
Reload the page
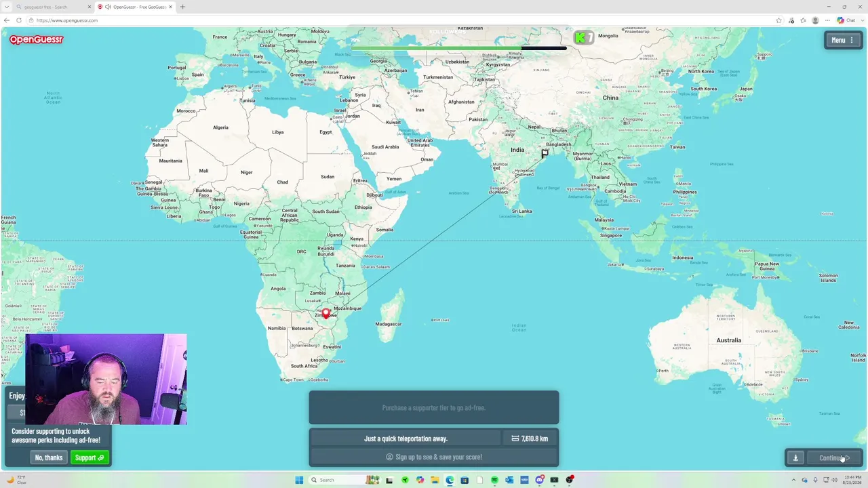18,20
